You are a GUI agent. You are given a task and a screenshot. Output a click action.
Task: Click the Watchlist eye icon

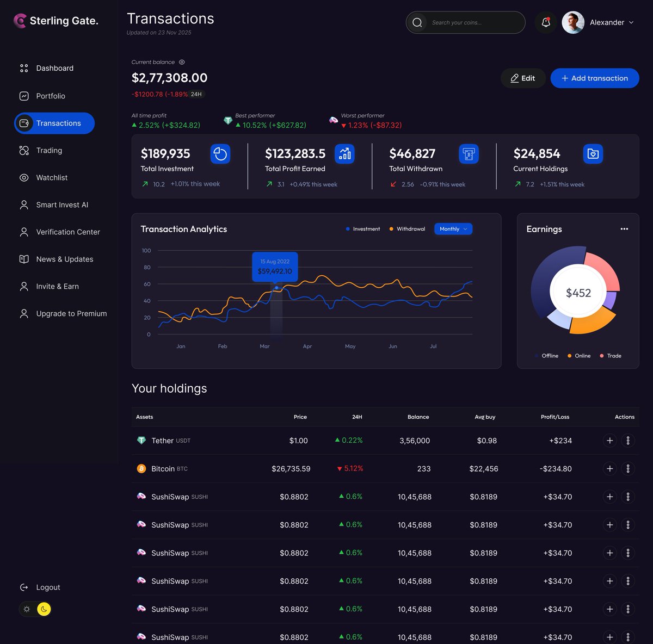click(23, 177)
